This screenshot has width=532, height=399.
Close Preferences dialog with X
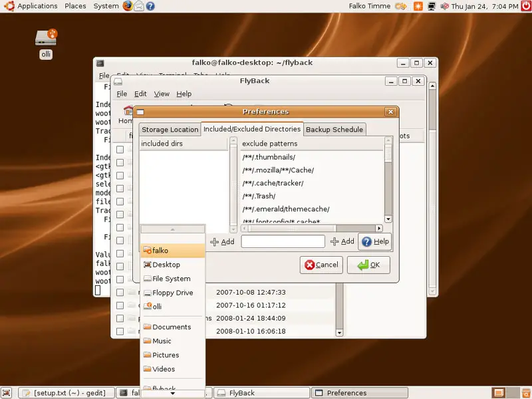(390, 112)
